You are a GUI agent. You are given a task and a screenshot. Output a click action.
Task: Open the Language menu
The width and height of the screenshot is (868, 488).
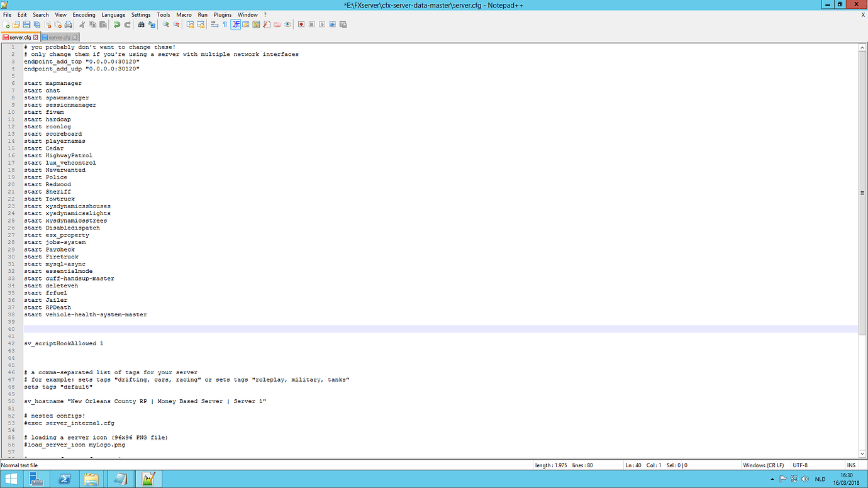[113, 14]
